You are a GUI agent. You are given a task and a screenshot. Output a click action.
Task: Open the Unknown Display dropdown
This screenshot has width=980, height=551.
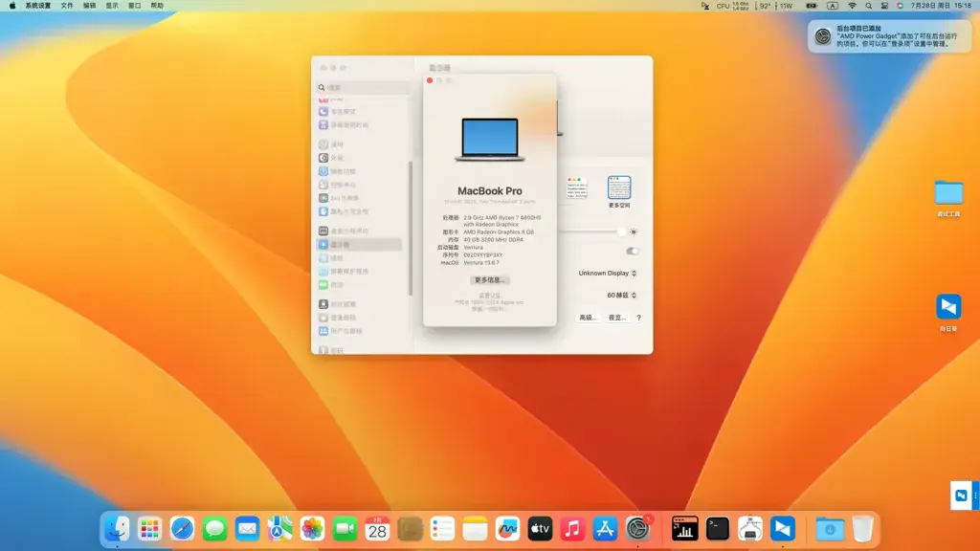(607, 273)
